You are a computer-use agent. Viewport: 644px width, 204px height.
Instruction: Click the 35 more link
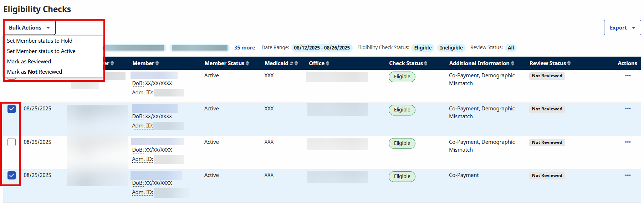tap(245, 48)
